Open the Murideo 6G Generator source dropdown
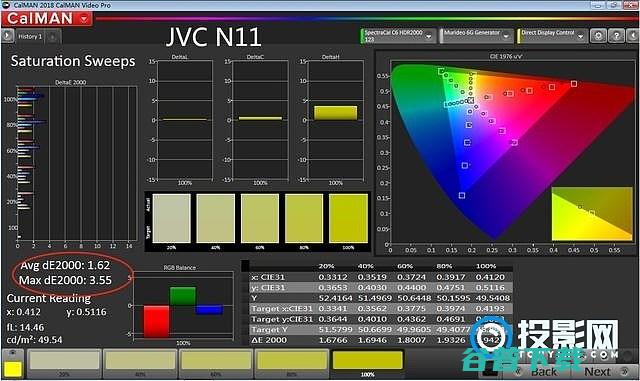640x381 pixels. click(x=476, y=36)
